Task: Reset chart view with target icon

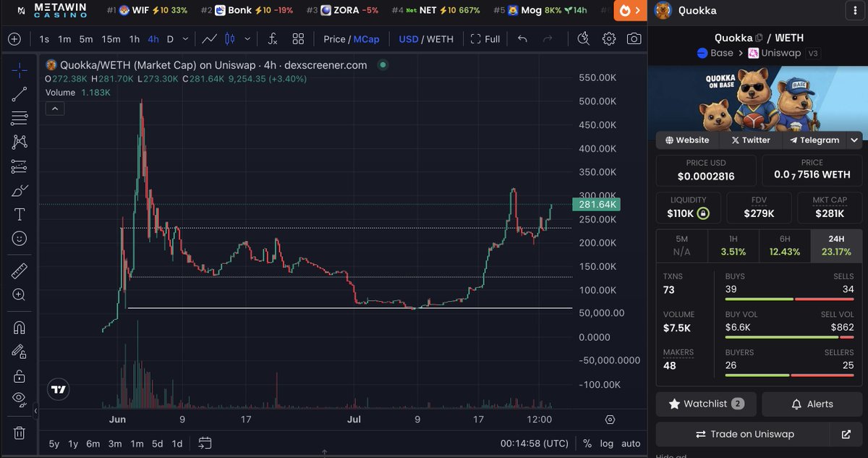Action: click(x=610, y=420)
